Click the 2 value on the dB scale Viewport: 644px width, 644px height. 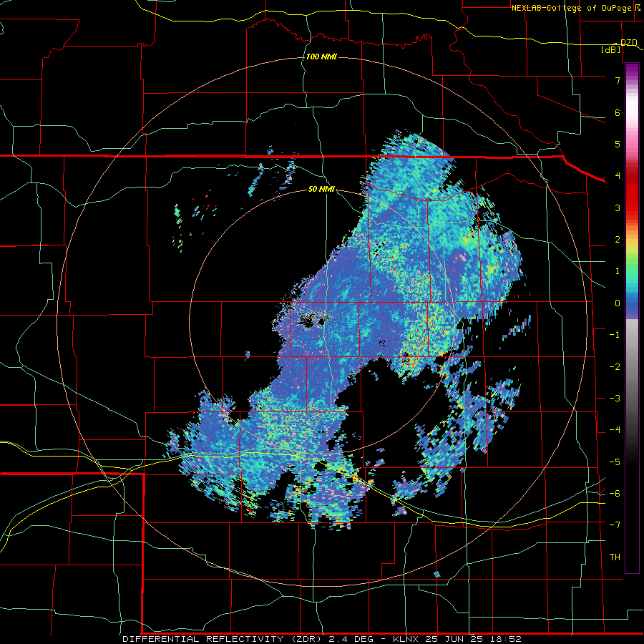point(618,240)
